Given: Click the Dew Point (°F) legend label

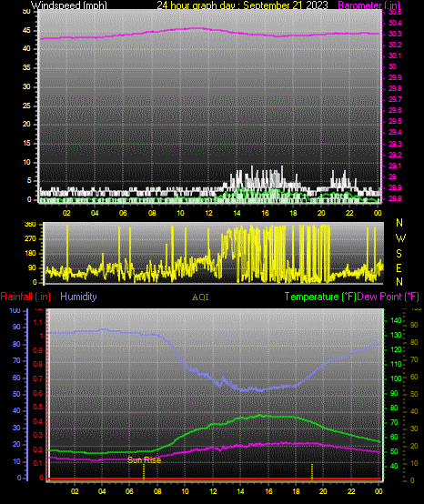Looking at the screenshot, I should 389,297.
